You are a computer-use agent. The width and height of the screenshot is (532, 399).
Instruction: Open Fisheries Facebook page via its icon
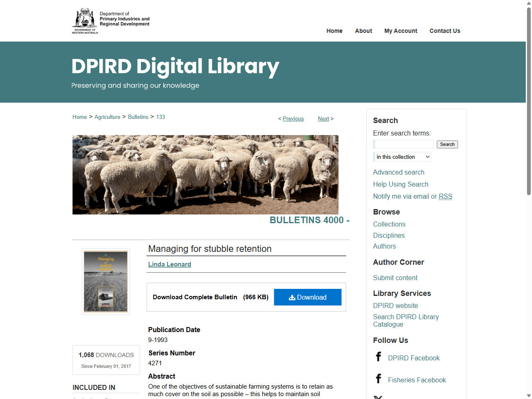coord(379,379)
